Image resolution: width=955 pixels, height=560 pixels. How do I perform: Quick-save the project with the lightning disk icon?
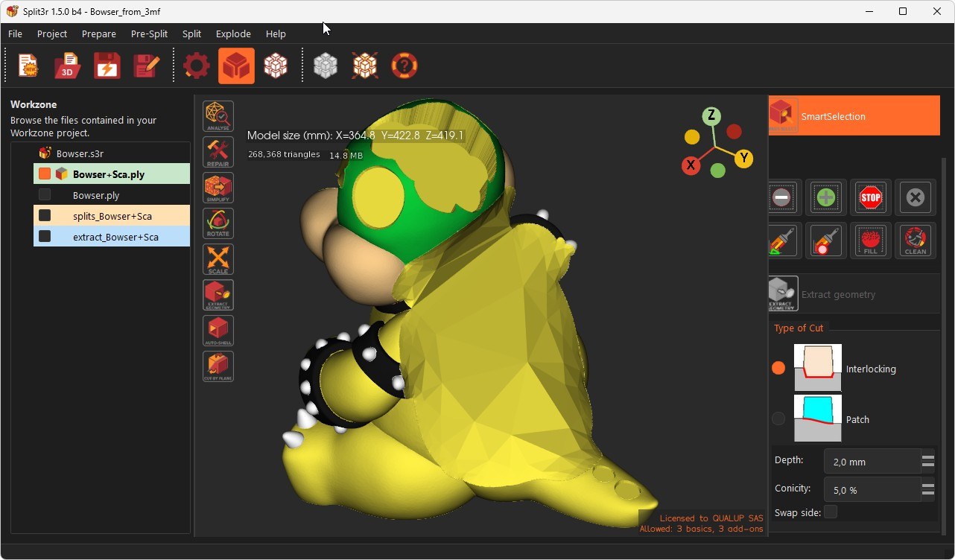pos(107,66)
